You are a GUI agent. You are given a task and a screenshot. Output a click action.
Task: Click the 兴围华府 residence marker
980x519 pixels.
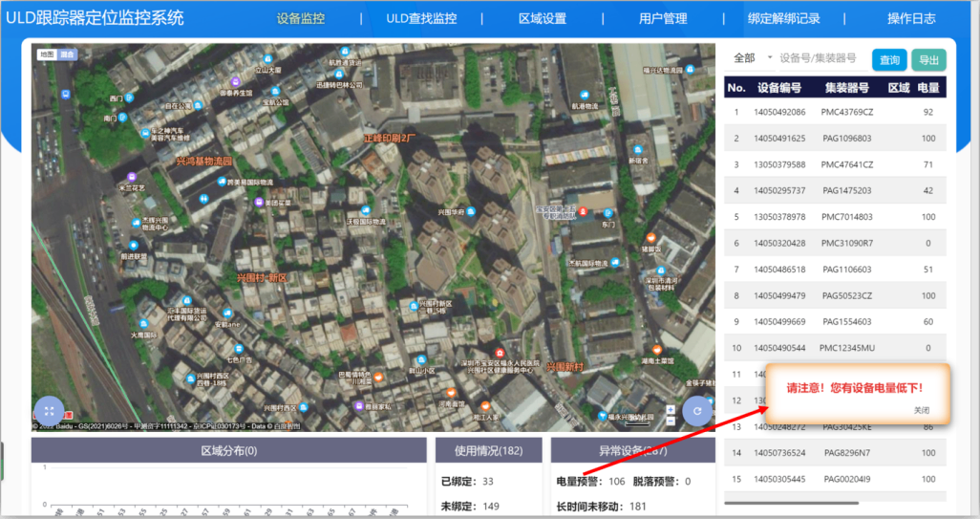click(471, 211)
